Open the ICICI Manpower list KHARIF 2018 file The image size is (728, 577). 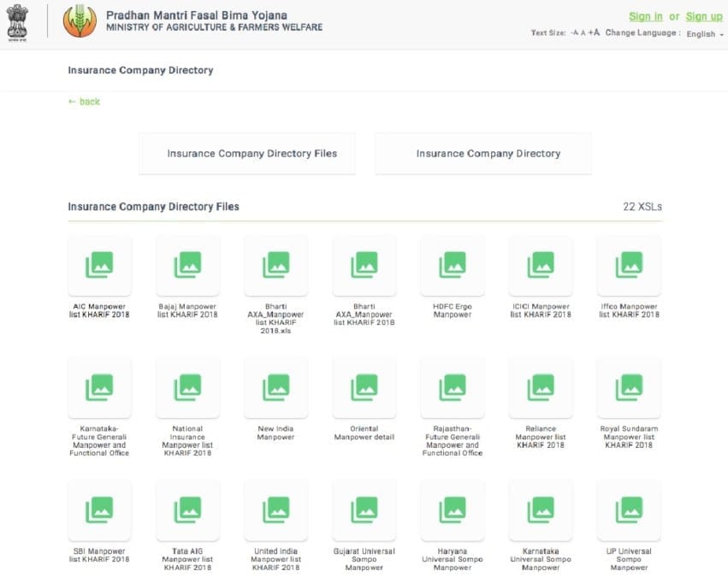click(x=540, y=266)
